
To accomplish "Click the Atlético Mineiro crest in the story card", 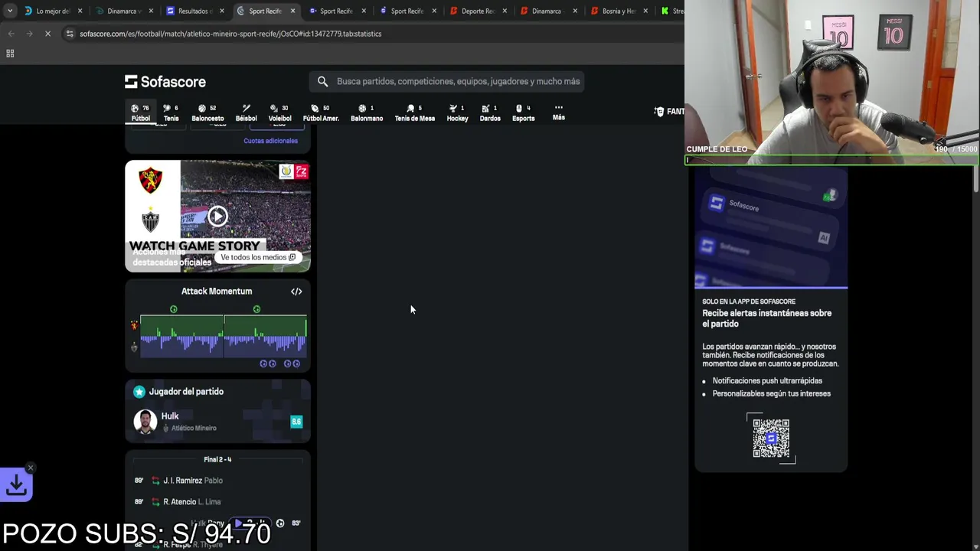I will click(x=151, y=220).
